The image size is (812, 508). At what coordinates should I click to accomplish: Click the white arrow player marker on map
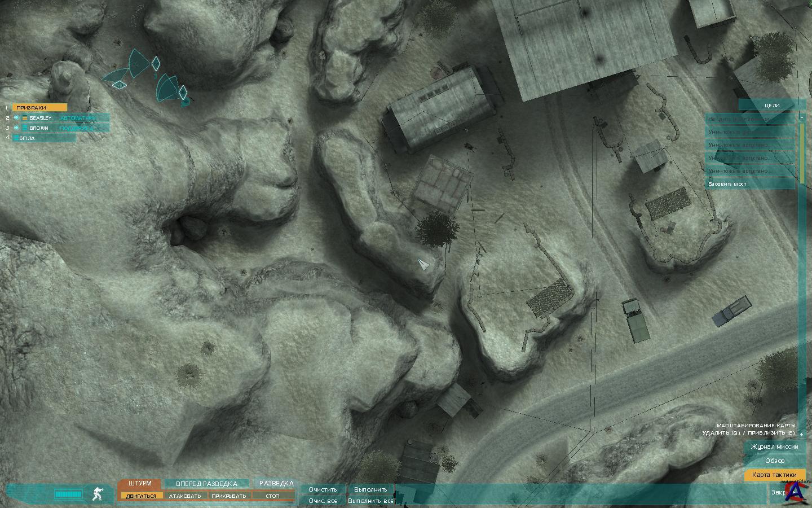pos(423,264)
